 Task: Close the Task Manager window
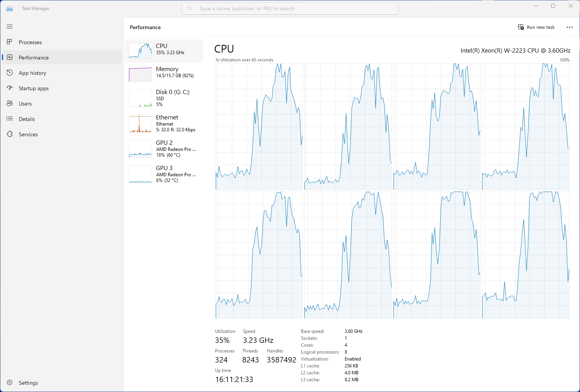[571, 6]
